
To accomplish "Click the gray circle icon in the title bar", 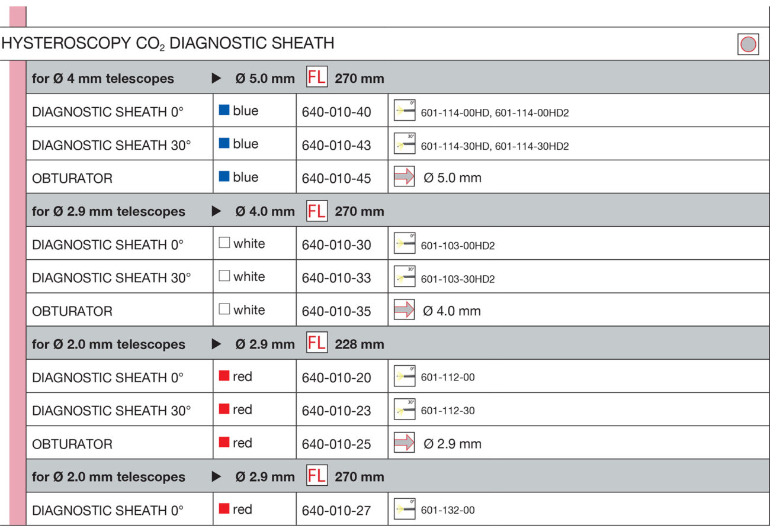I will pyautogui.click(x=748, y=44).
